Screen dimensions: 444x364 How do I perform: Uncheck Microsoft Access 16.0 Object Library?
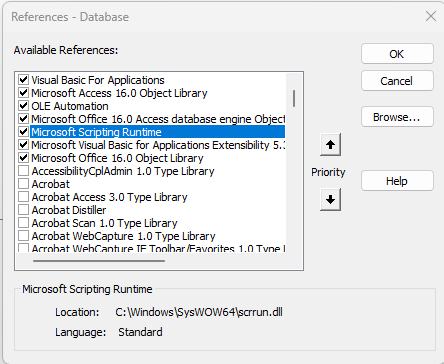(23, 93)
